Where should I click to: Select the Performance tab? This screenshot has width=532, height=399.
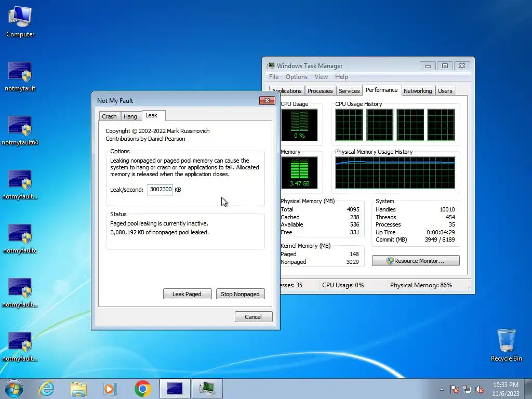click(382, 90)
